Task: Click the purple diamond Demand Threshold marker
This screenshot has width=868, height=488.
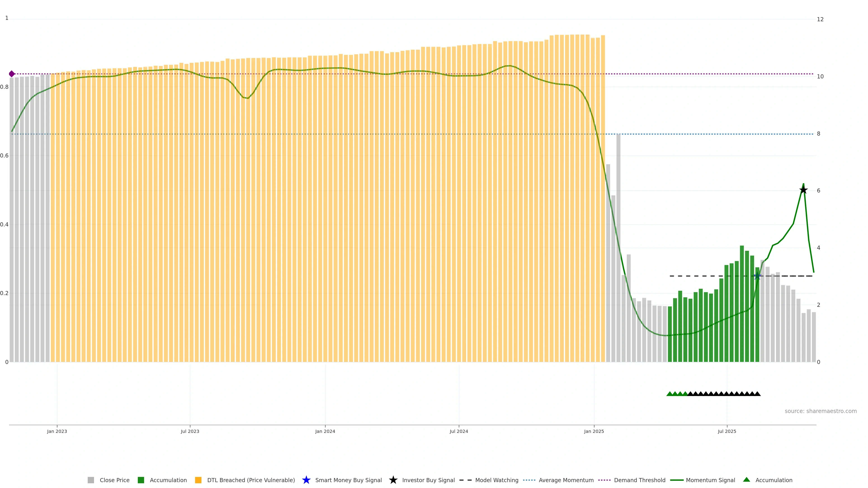Action: coord(12,74)
